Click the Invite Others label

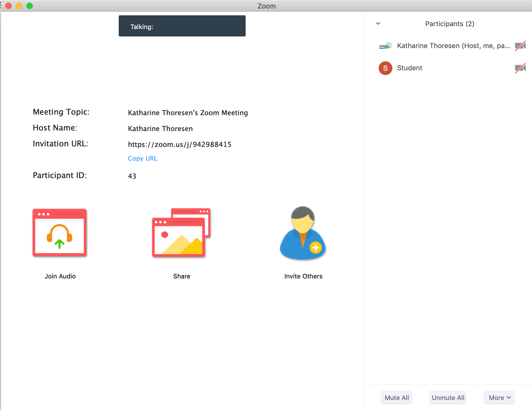(303, 276)
